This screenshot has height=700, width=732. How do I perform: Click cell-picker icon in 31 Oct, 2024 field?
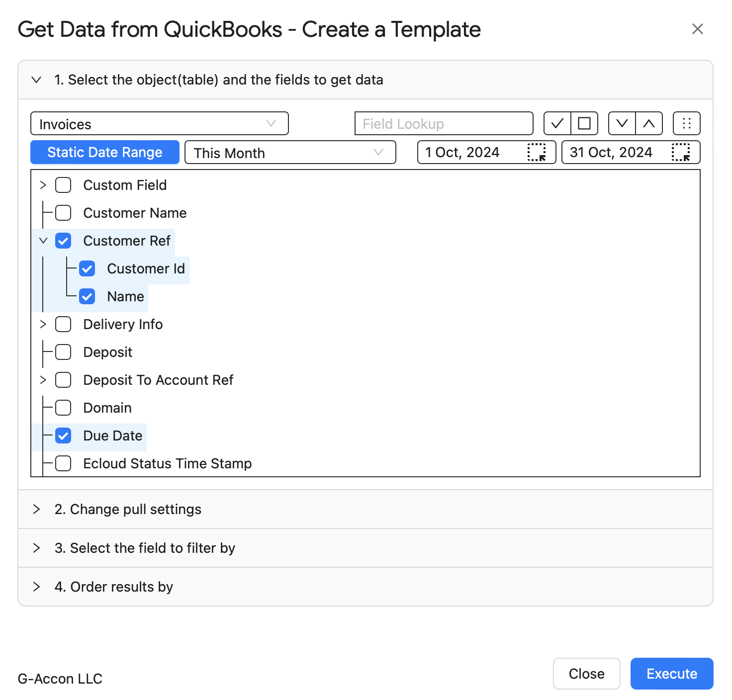click(x=681, y=152)
